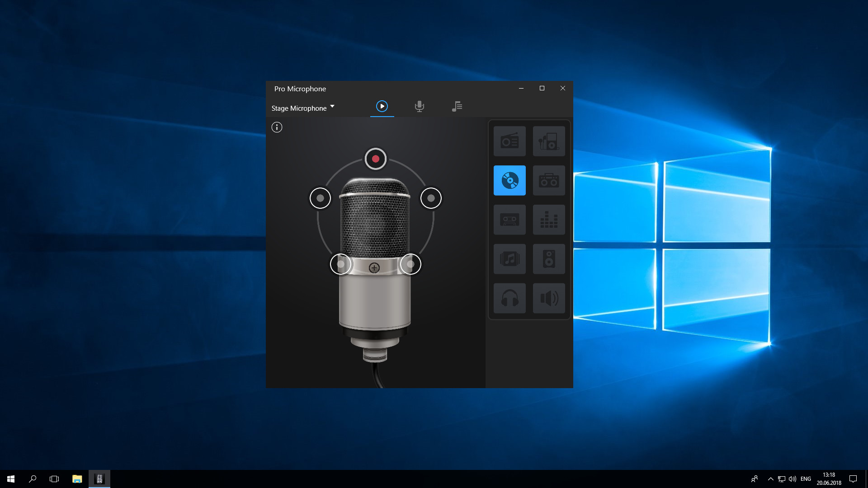Select the studio speaker effect preset
The height and width of the screenshot is (488, 868).
click(549, 259)
